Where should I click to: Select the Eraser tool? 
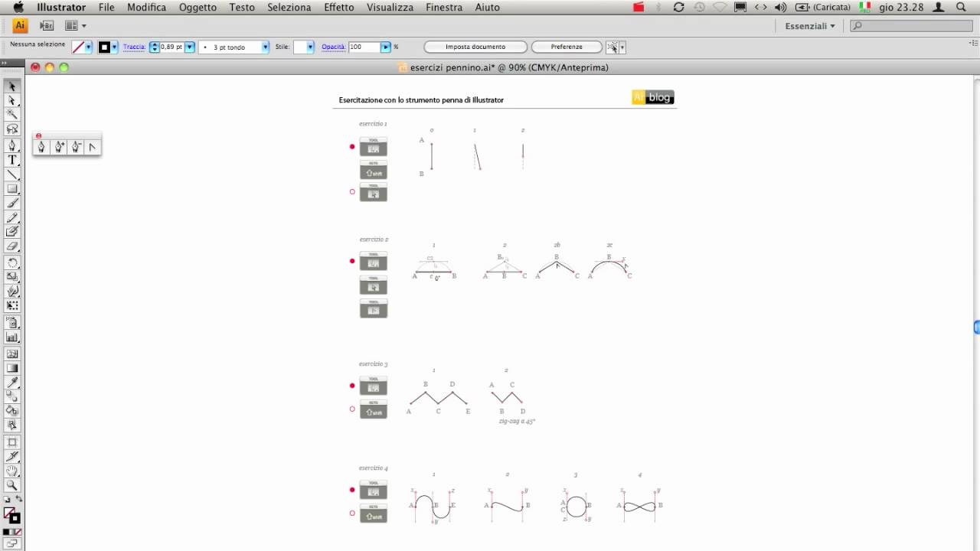coord(12,246)
